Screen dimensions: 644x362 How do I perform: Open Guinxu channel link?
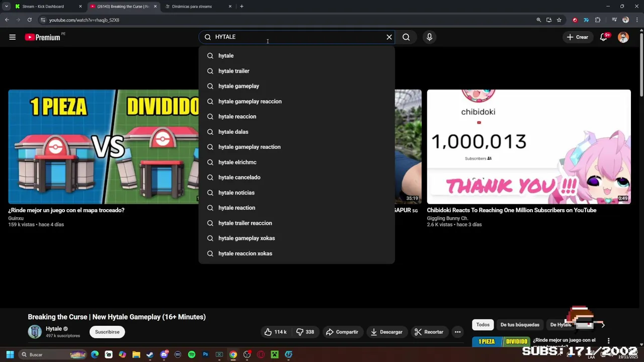click(16, 219)
